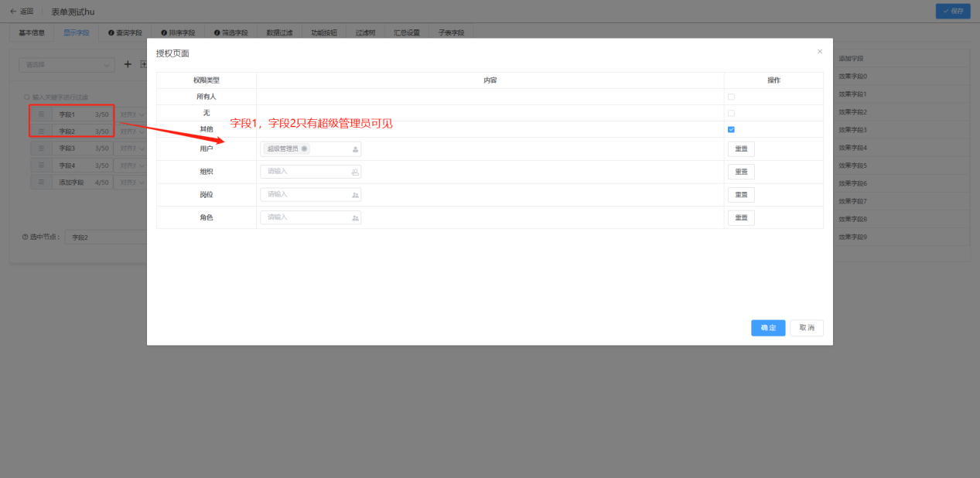Click the 确定 confirm button
Viewport: 980px width, 478px height.
768,328
